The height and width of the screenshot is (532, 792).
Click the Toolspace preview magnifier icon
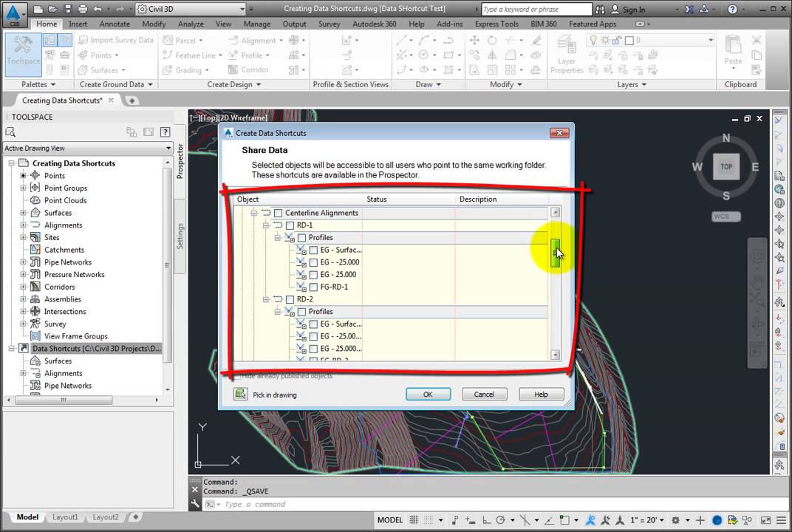(10, 132)
